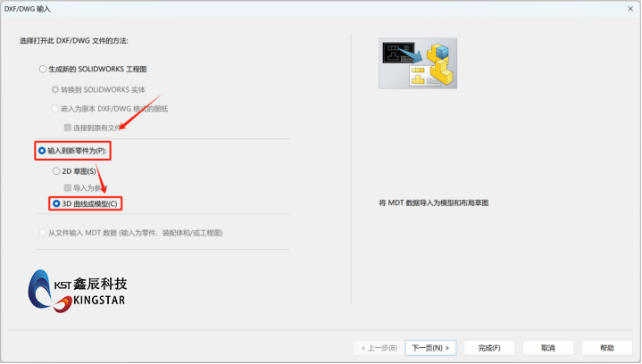Viewport: 642px width, 364px height.
Task: Click the 完成(F) button
Action: coord(488,347)
